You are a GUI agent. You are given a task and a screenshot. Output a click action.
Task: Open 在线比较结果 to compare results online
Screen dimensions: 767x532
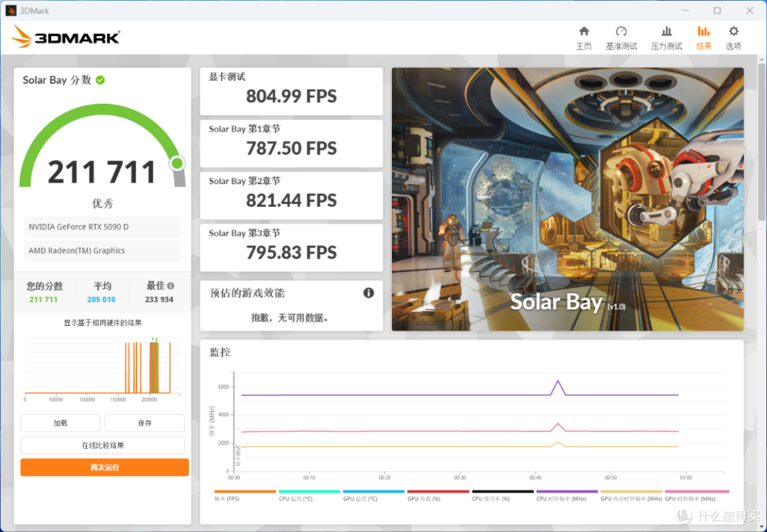click(x=104, y=445)
